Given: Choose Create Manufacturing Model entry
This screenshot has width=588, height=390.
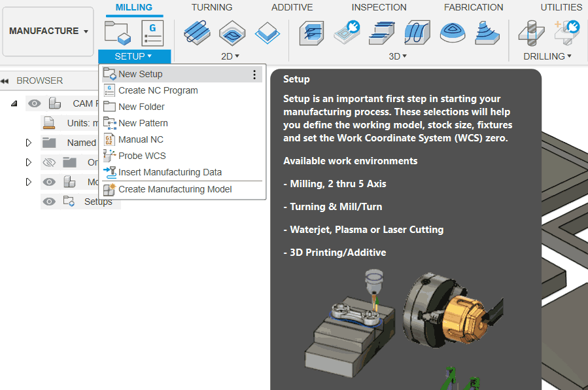Looking at the screenshot, I should (x=182, y=189).
